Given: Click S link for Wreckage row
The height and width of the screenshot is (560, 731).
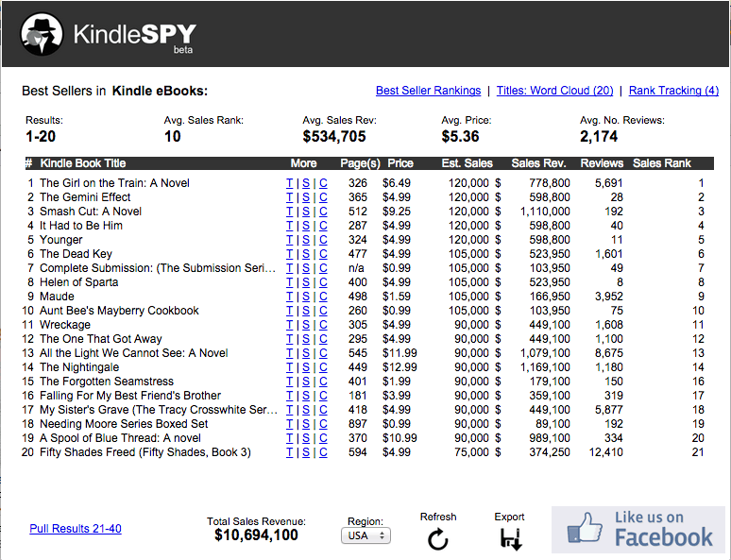Looking at the screenshot, I should pyautogui.click(x=306, y=325).
